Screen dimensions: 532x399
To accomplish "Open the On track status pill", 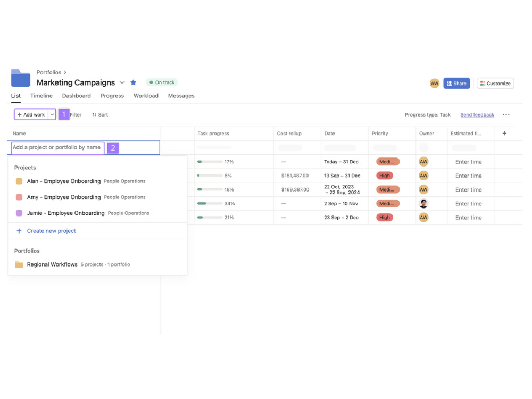I will click(x=162, y=82).
